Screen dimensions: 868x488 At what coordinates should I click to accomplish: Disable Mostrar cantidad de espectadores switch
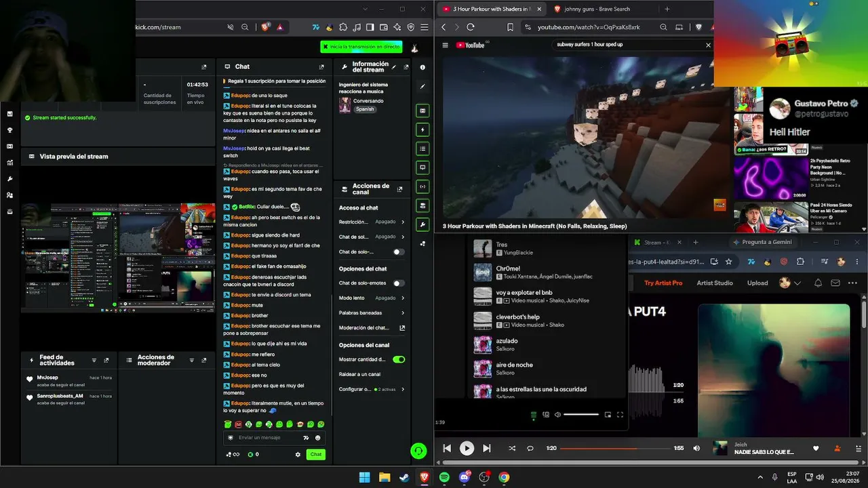[399, 359]
